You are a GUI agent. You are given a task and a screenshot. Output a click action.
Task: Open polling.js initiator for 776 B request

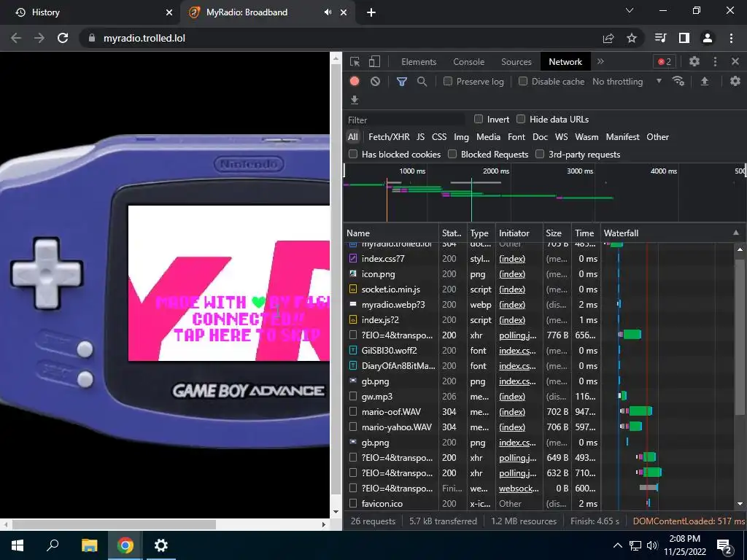pos(517,335)
